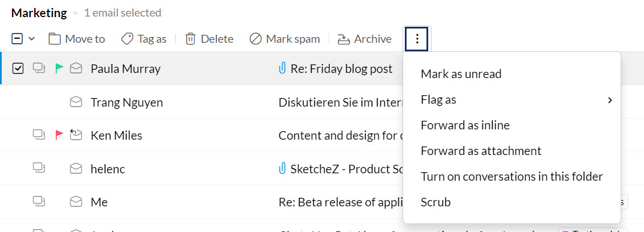Open the Tag as toolbar option
Screen dimensions: 644x232
(x=144, y=39)
